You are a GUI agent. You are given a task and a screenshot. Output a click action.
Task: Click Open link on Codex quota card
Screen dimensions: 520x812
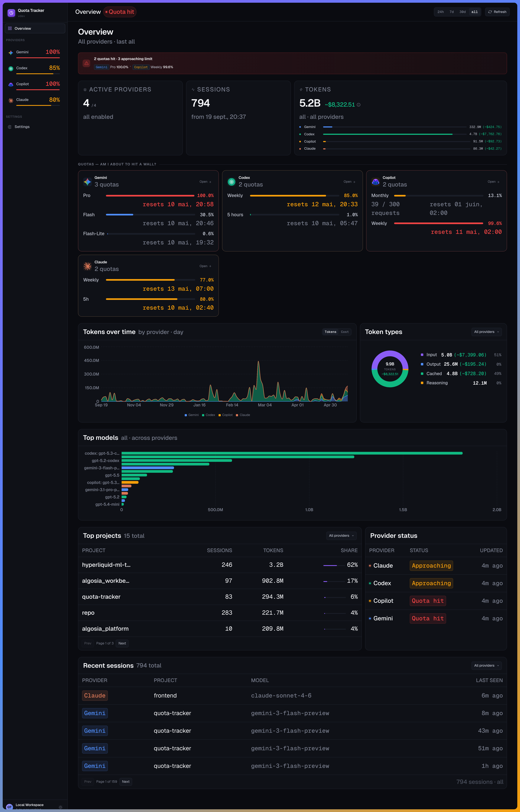tap(350, 182)
